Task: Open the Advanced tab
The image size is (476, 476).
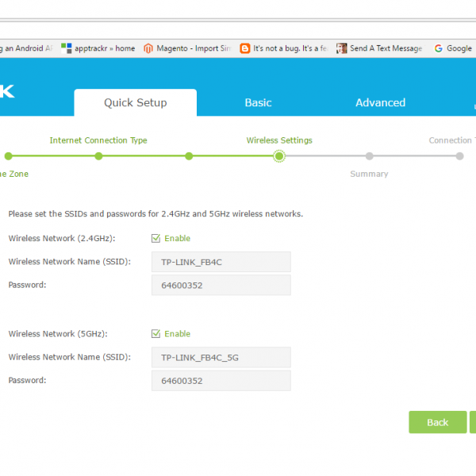Action: 380,103
